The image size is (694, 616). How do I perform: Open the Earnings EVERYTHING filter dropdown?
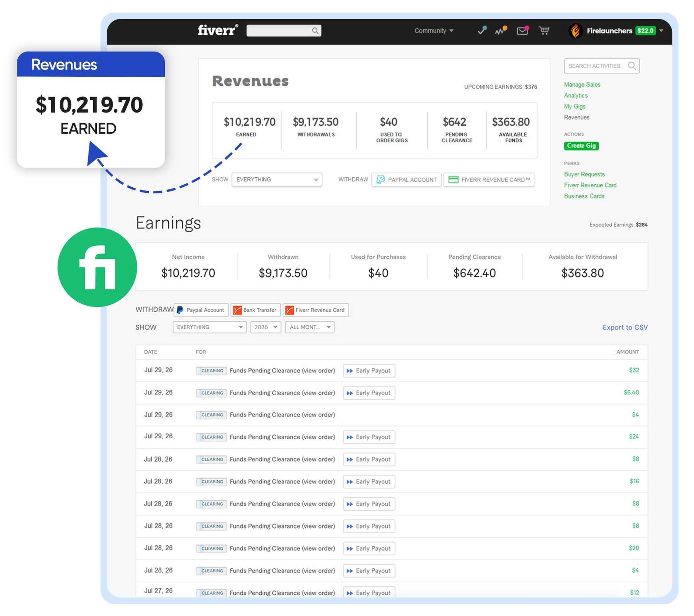210,327
